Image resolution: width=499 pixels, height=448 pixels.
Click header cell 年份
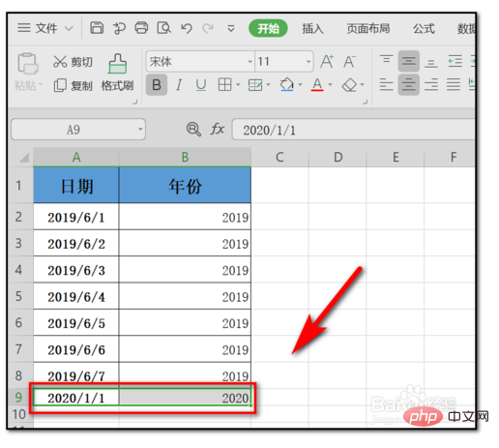click(185, 186)
